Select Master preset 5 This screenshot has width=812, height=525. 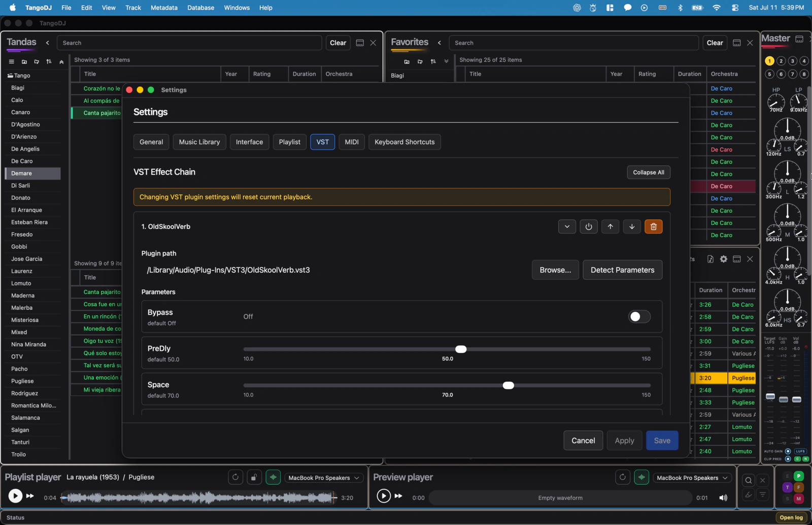[x=769, y=74]
